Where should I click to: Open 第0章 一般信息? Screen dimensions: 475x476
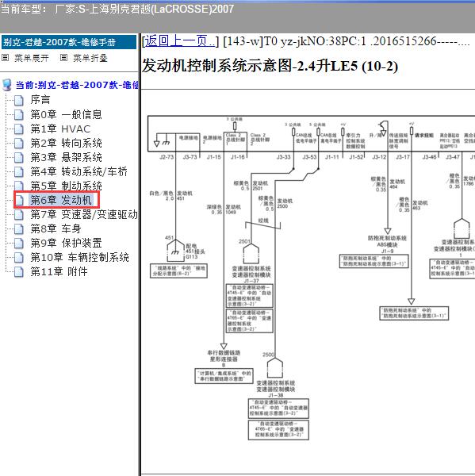click(66, 114)
